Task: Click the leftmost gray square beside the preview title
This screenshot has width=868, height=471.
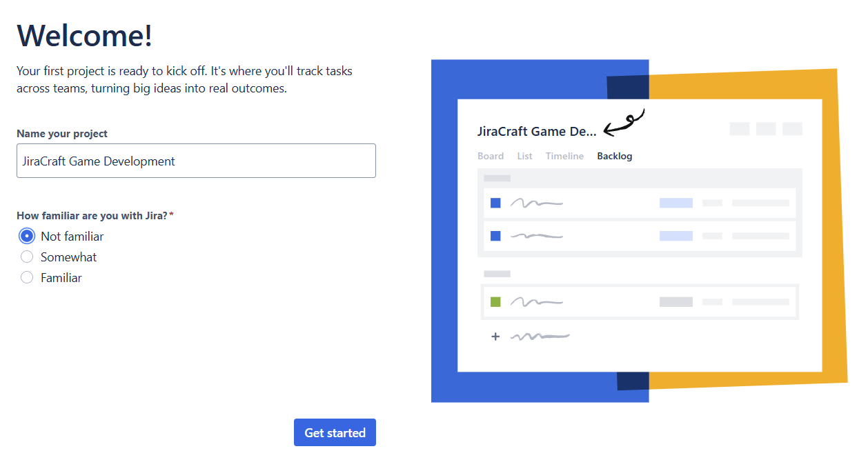Action: [x=740, y=129]
